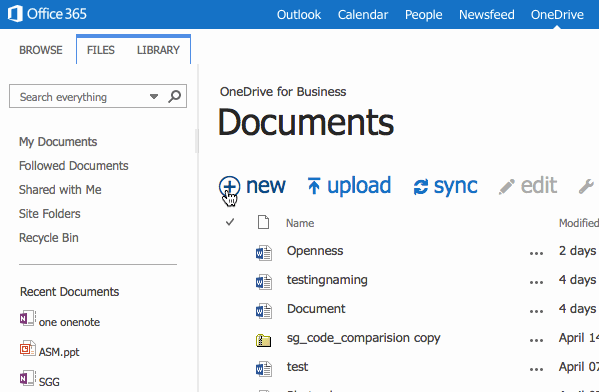Click the sync arrows icon

[x=421, y=187]
